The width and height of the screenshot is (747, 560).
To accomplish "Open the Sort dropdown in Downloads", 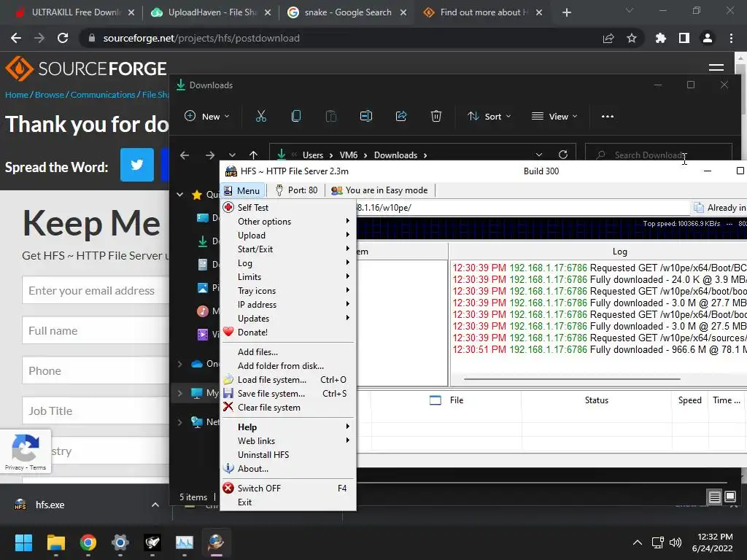I will point(489,116).
